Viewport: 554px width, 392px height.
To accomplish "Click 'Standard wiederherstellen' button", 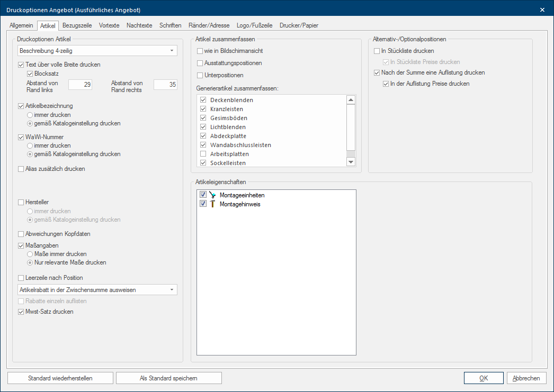I will (x=60, y=378).
